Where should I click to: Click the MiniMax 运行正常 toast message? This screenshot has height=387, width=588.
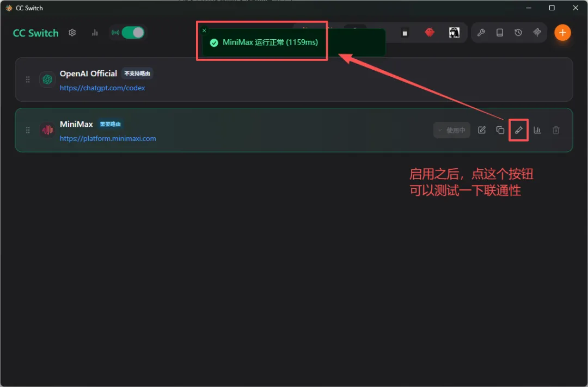tap(271, 42)
